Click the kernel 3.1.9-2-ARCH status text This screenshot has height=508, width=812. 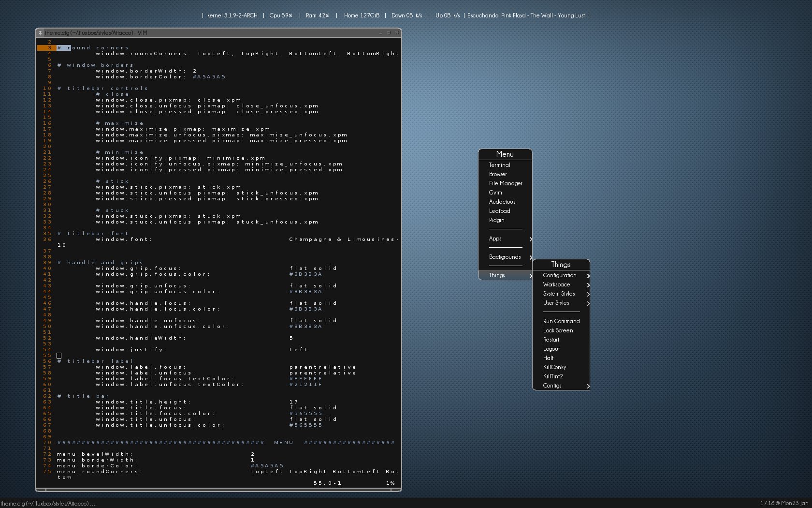click(232, 15)
